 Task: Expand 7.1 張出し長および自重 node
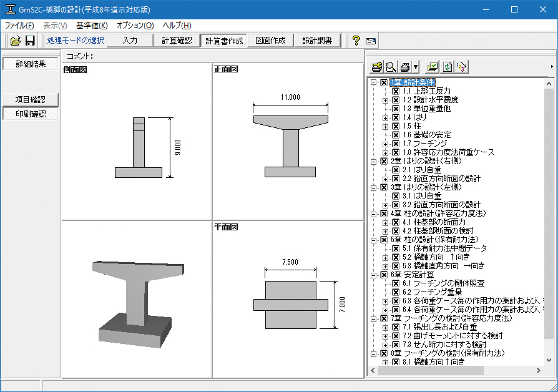[x=385, y=327]
